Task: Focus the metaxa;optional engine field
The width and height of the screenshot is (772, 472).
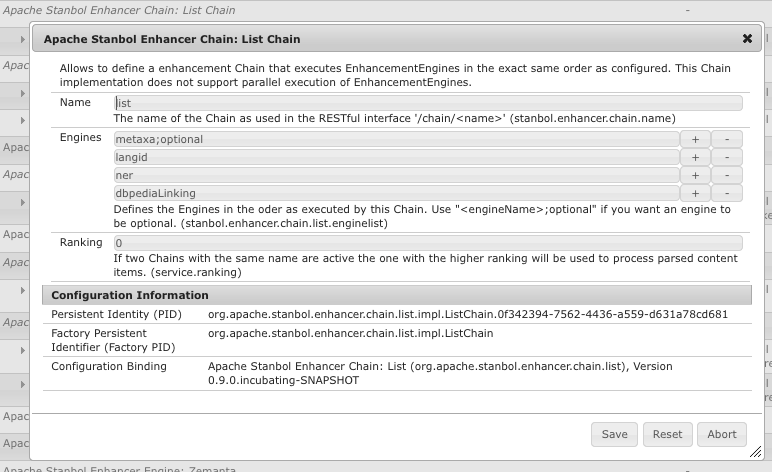Action: tap(396, 139)
